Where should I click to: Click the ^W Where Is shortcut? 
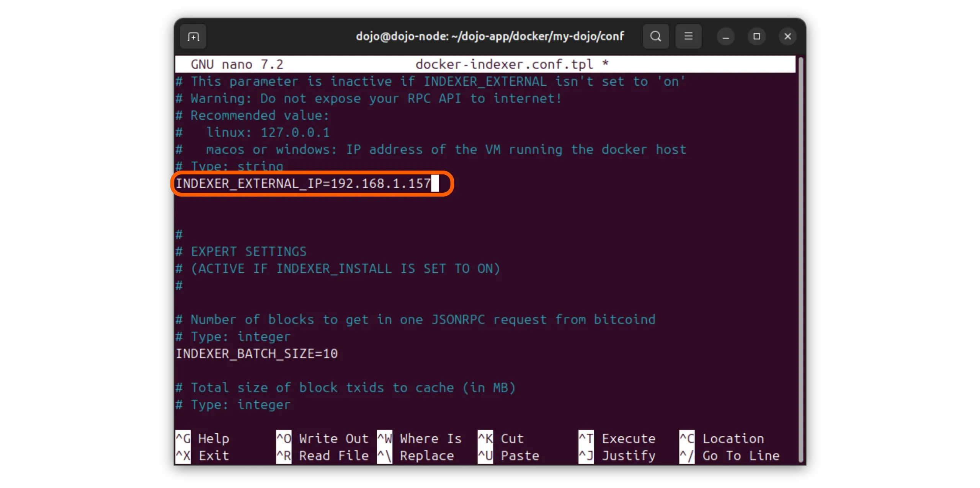(x=419, y=438)
